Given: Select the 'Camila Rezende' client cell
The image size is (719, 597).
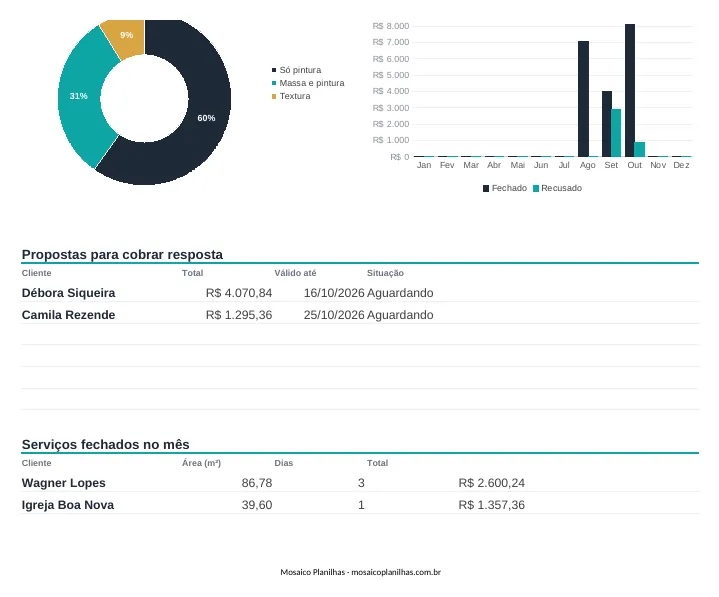Looking at the screenshot, I should [68, 315].
